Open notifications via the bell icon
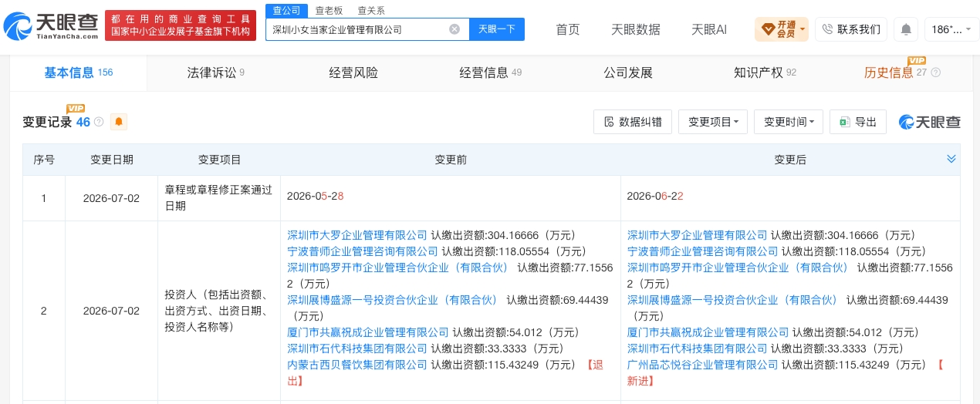This screenshot has height=404, width=980. (x=906, y=29)
